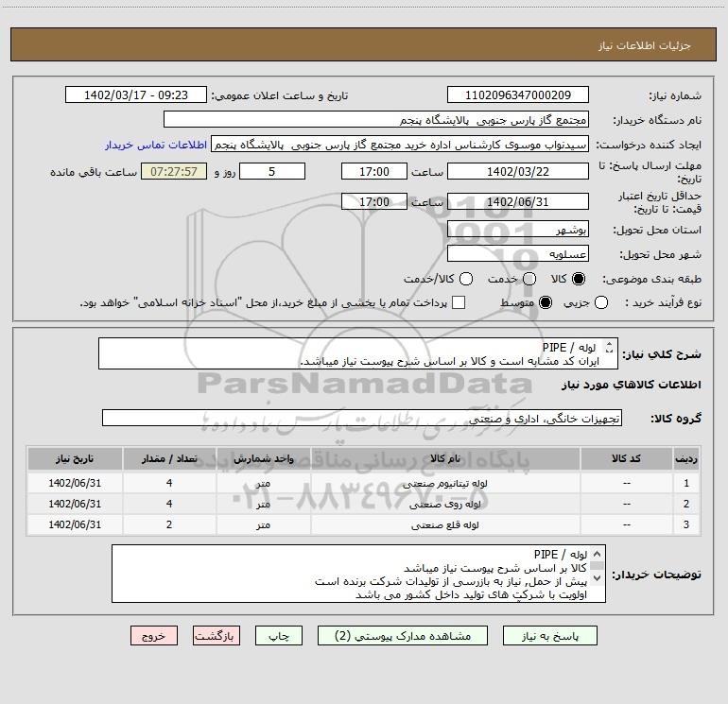
Task: Select the کالا/خدمت radio button
Action: (x=466, y=279)
